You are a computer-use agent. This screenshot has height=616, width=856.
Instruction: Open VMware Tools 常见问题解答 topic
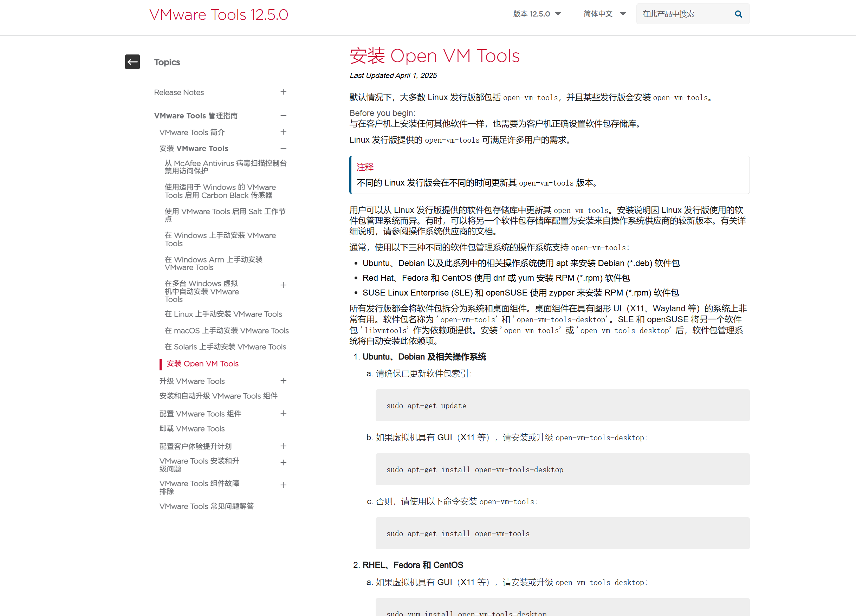[x=207, y=506]
